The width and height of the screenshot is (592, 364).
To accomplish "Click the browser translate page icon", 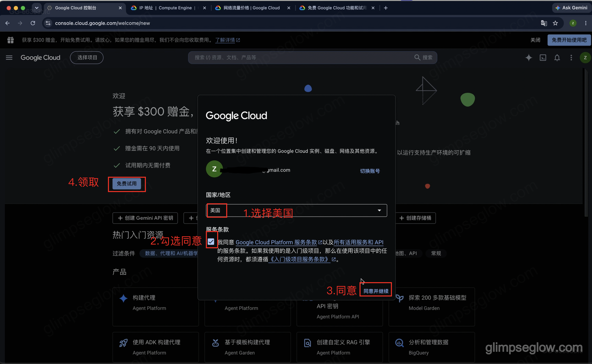I will [544, 23].
